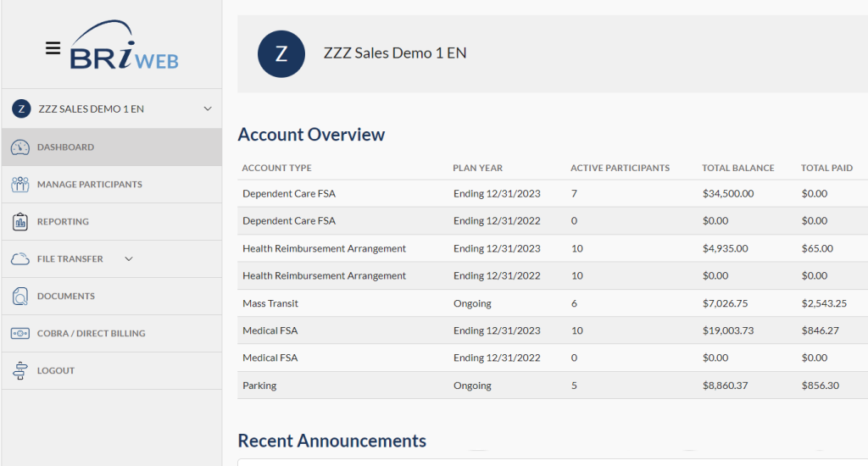Go to the Documents menu item

(66, 297)
